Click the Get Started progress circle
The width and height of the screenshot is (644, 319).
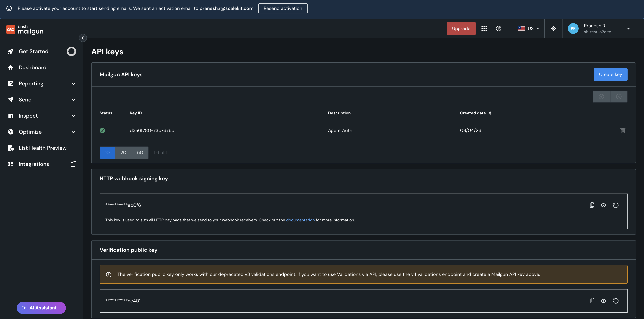pyautogui.click(x=71, y=51)
